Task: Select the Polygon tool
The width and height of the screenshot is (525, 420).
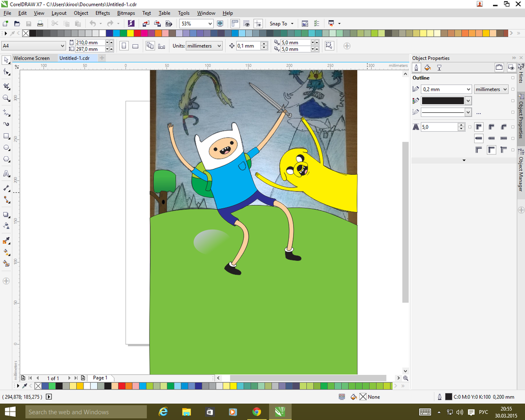Action: click(x=6, y=160)
